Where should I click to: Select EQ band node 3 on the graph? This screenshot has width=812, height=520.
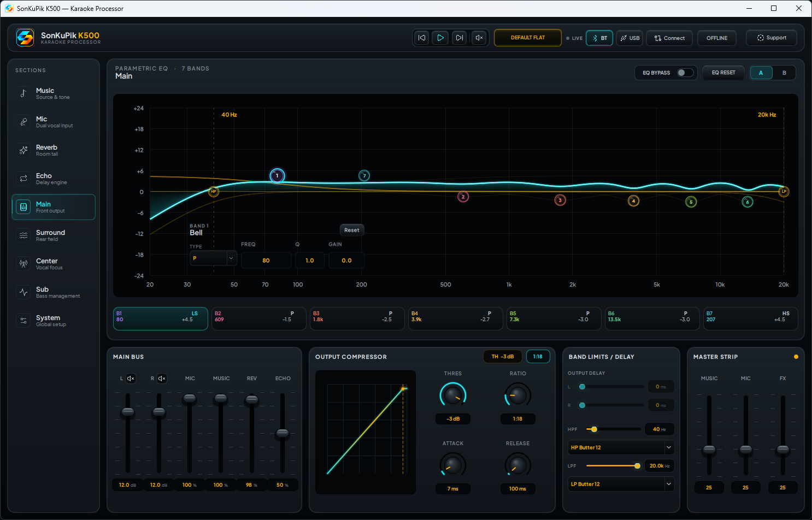(560, 200)
